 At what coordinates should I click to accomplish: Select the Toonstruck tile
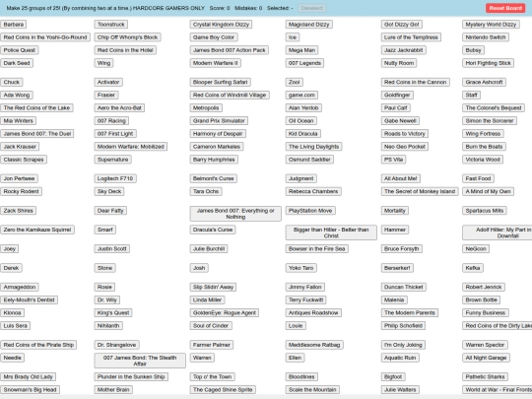(x=111, y=25)
